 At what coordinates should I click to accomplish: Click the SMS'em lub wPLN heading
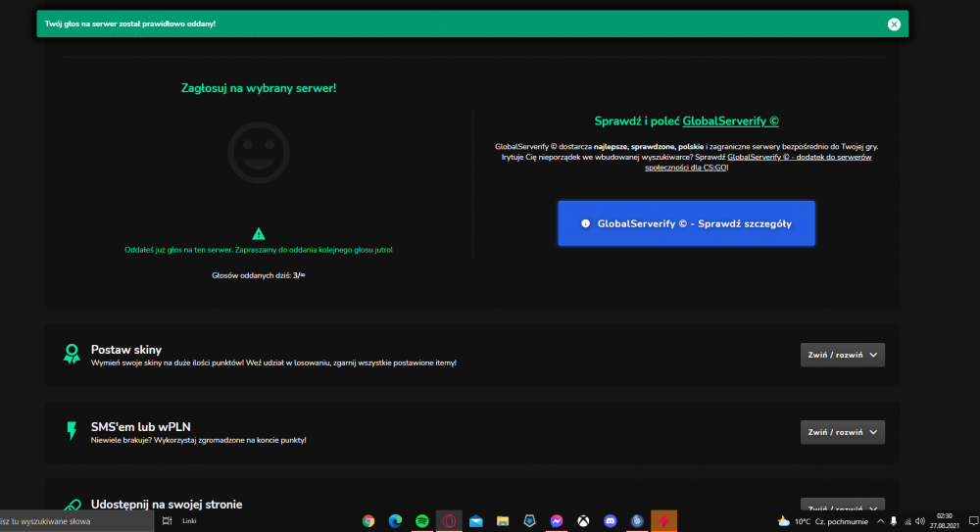tap(140, 427)
